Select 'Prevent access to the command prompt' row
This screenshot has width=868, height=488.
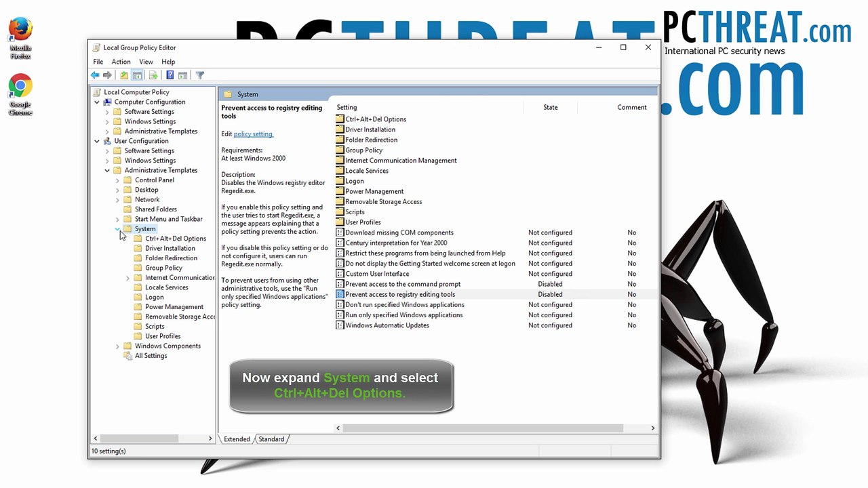click(x=496, y=284)
